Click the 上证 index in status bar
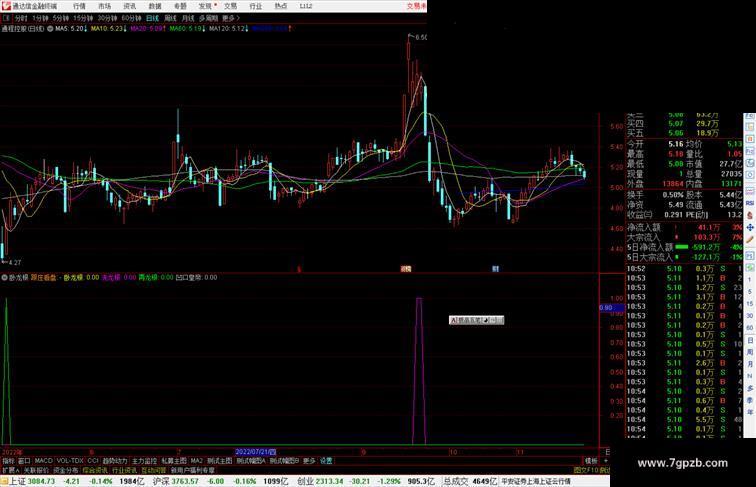This screenshot has width=756, height=487. 17,481
